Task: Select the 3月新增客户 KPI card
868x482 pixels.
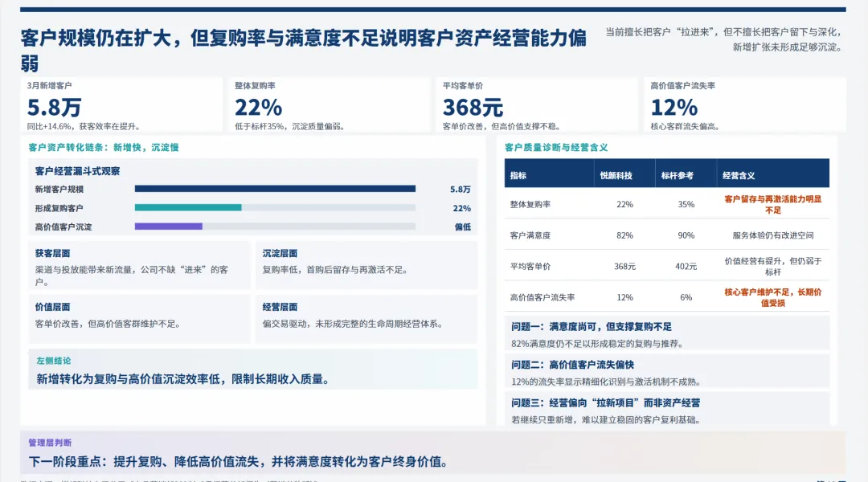Action: [x=121, y=104]
